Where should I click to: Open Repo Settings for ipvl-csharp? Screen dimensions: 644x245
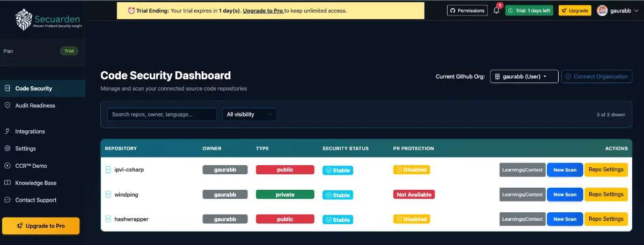click(605, 170)
